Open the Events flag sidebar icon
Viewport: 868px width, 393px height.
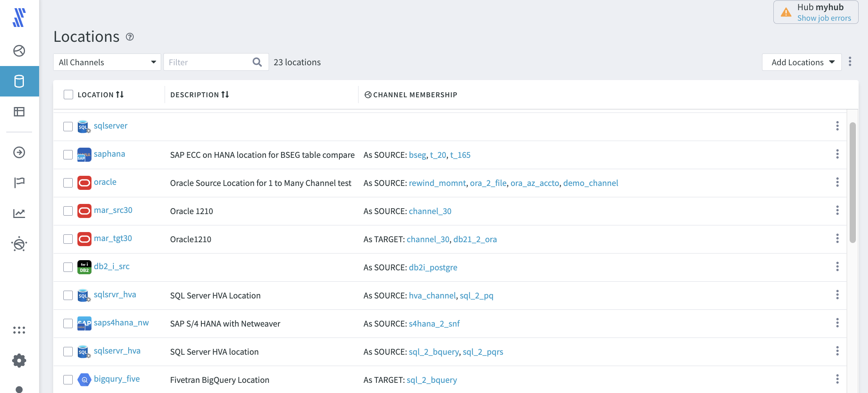tap(19, 182)
